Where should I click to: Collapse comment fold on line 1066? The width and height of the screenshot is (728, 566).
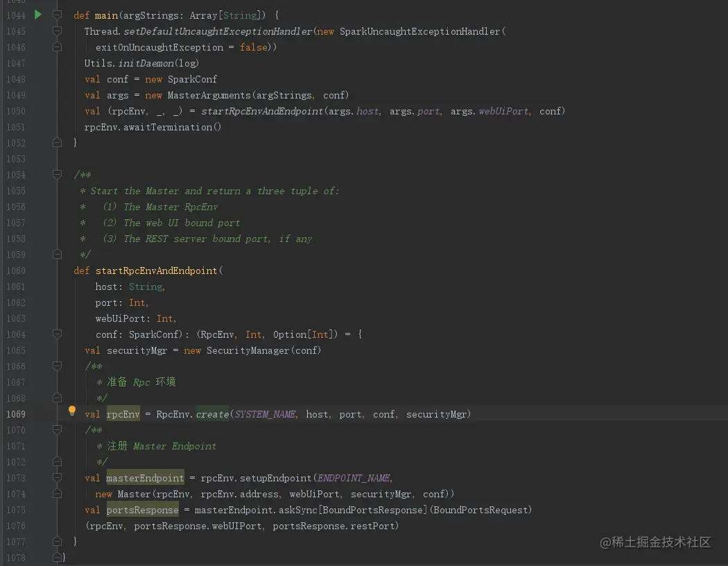pyautogui.click(x=57, y=366)
